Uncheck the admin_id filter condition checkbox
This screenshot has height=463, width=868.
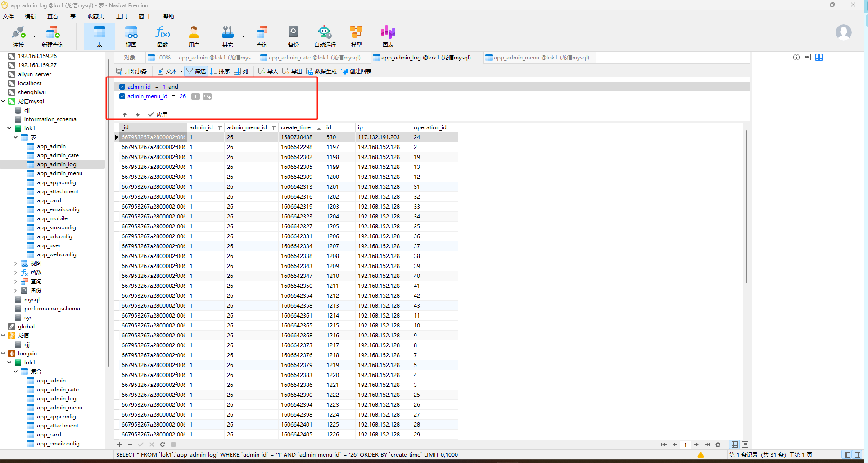tap(122, 87)
